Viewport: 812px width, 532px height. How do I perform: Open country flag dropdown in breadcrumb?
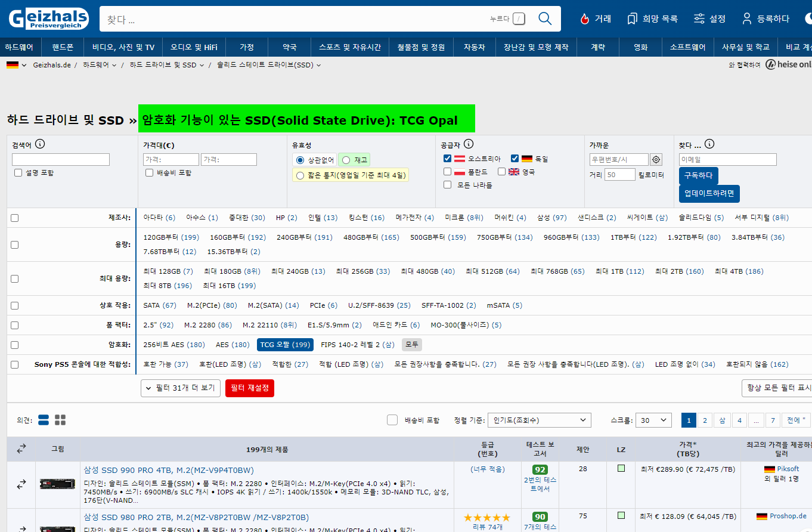click(x=17, y=65)
